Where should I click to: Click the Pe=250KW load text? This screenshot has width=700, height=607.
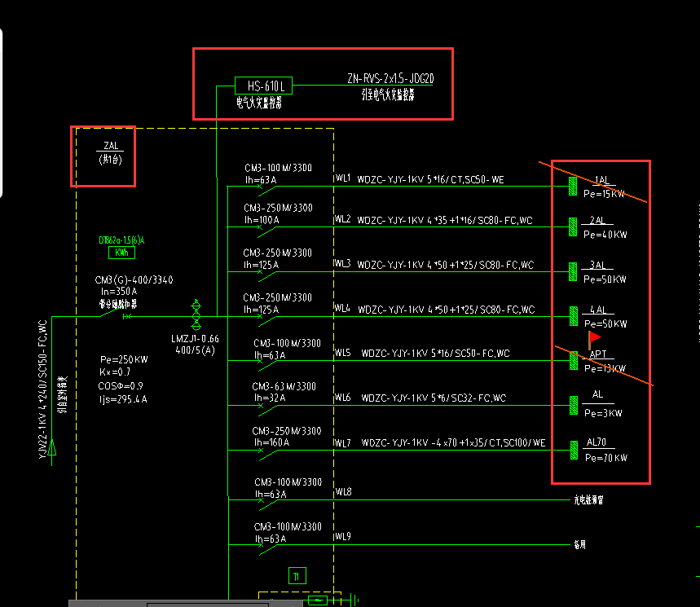pos(124,360)
